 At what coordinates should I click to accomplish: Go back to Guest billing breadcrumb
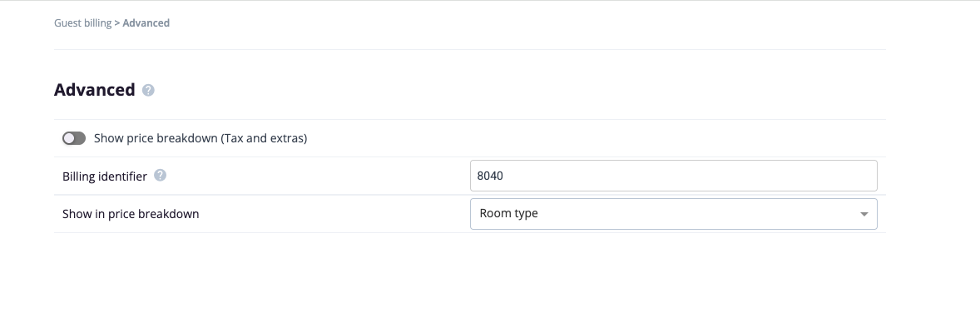click(82, 23)
